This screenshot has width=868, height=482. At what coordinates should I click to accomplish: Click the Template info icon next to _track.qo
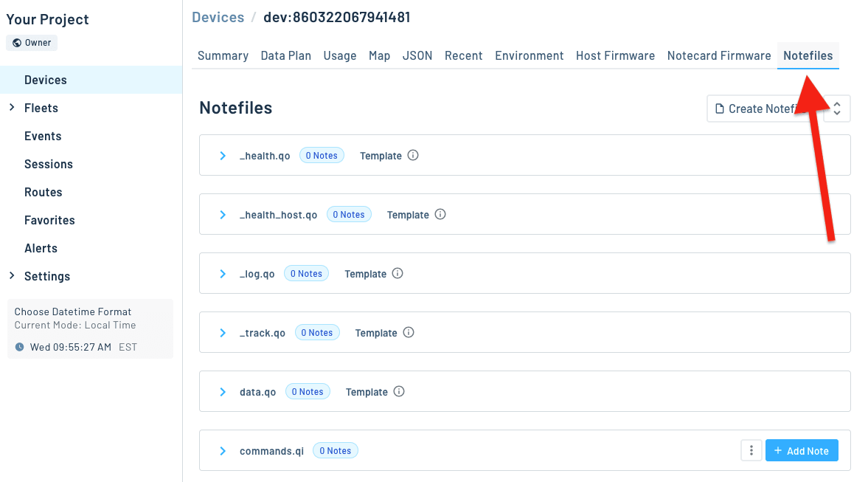tap(408, 332)
